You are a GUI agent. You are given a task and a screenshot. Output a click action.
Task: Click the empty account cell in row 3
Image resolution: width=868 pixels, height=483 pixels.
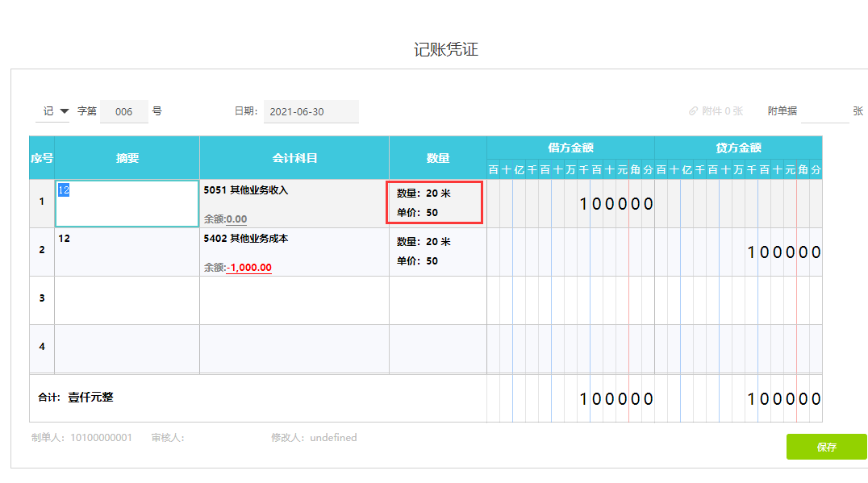pos(294,300)
